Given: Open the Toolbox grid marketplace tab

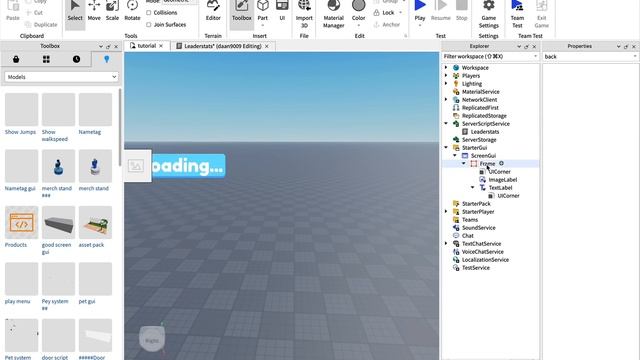Looking at the screenshot, I should (46, 59).
